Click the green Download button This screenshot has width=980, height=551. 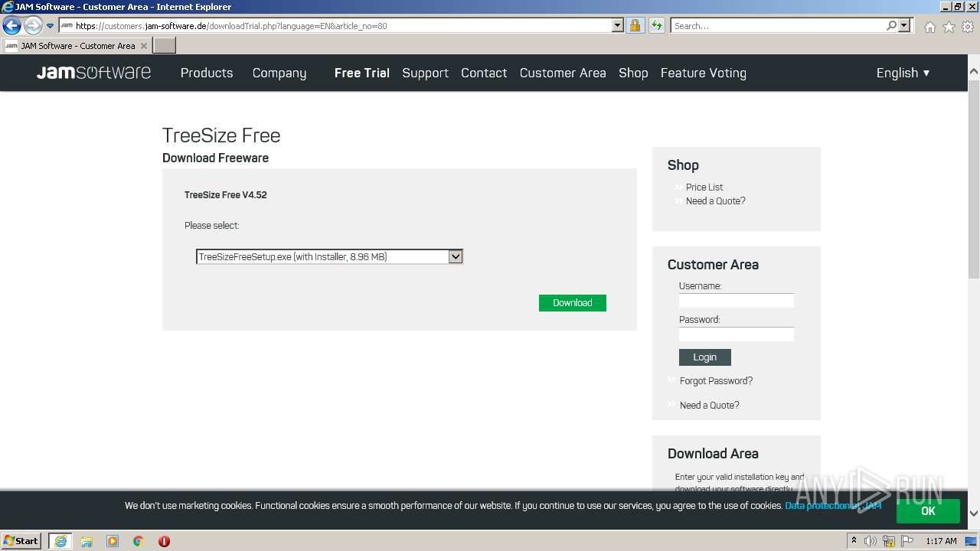[573, 303]
